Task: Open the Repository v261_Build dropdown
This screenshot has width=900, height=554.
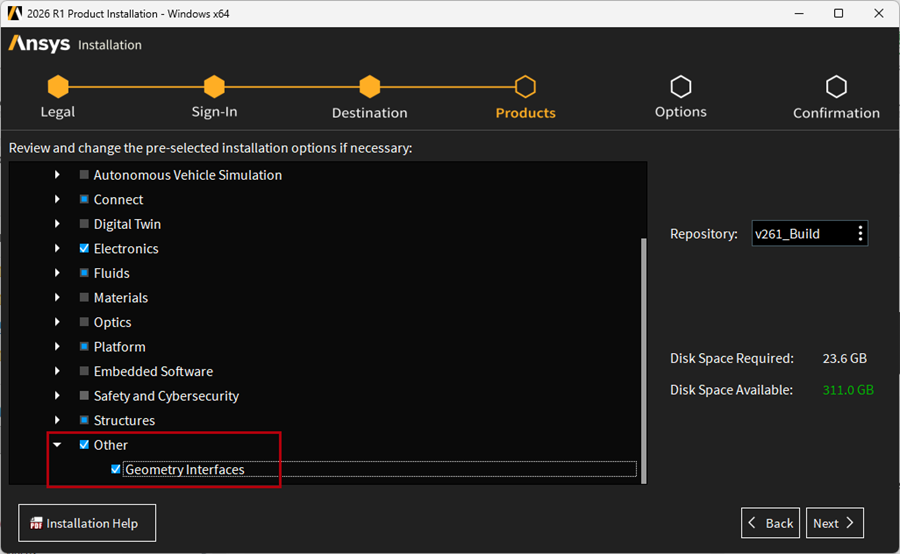Action: pos(809,233)
